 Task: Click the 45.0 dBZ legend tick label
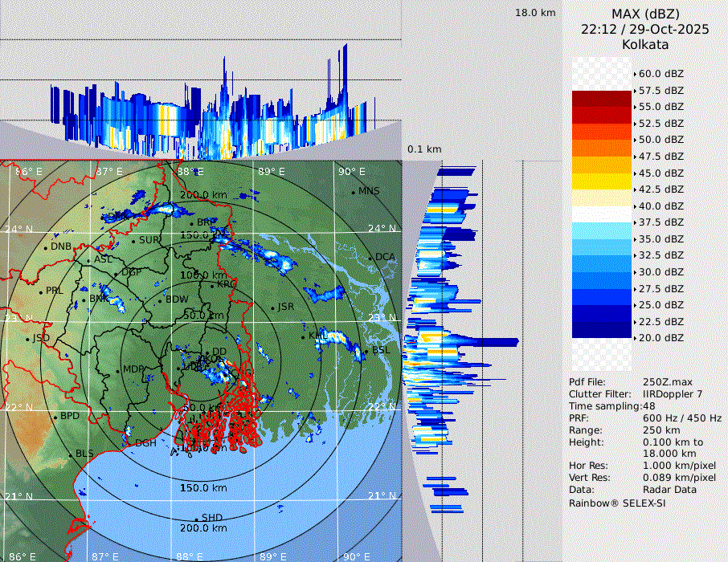click(x=661, y=173)
